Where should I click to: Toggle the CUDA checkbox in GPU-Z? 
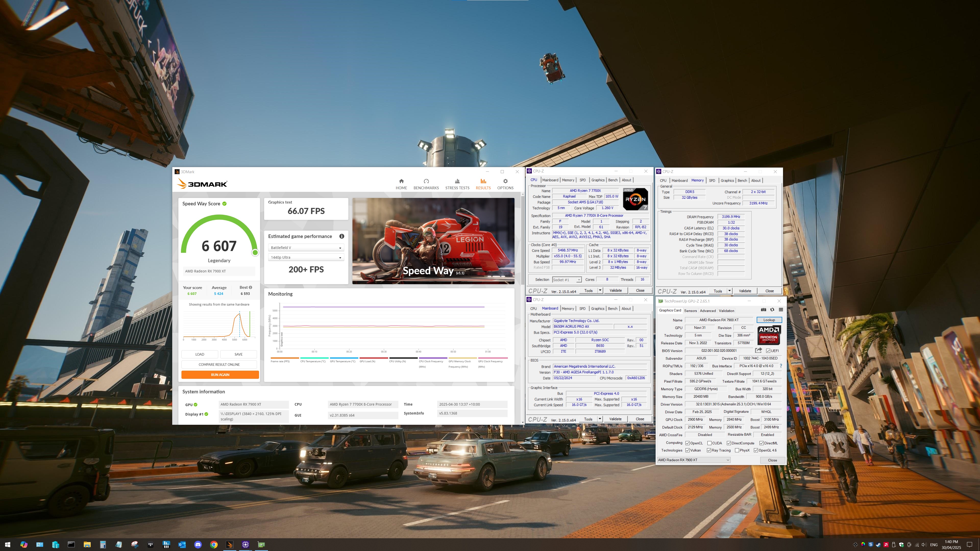tap(709, 443)
